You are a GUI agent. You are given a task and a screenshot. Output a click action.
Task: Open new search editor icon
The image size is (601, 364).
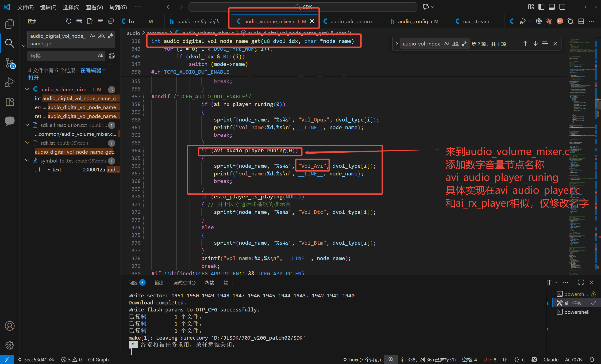90,21
